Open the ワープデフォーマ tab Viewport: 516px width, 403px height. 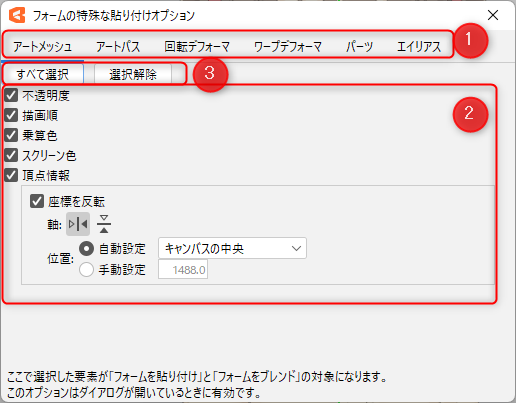click(288, 47)
